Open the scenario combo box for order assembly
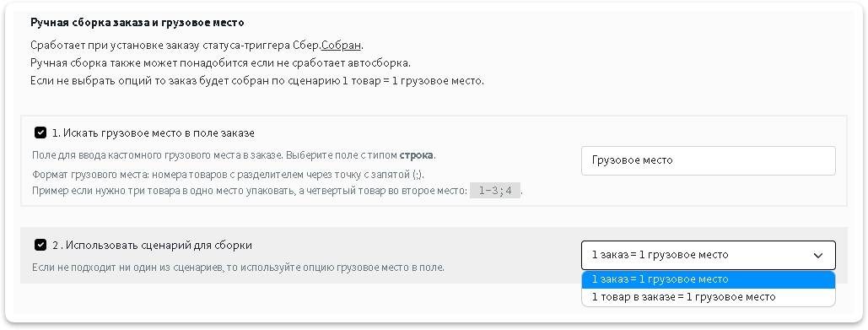The height and width of the screenshot is (330, 868). (x=708, y=255)
